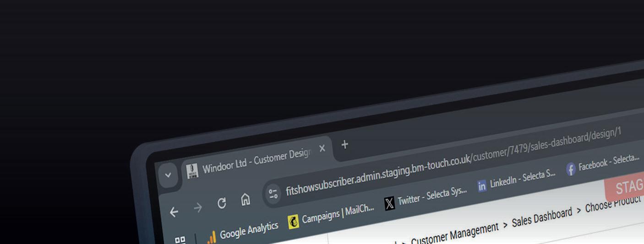Open a new browser tab

tap(344, 145)
